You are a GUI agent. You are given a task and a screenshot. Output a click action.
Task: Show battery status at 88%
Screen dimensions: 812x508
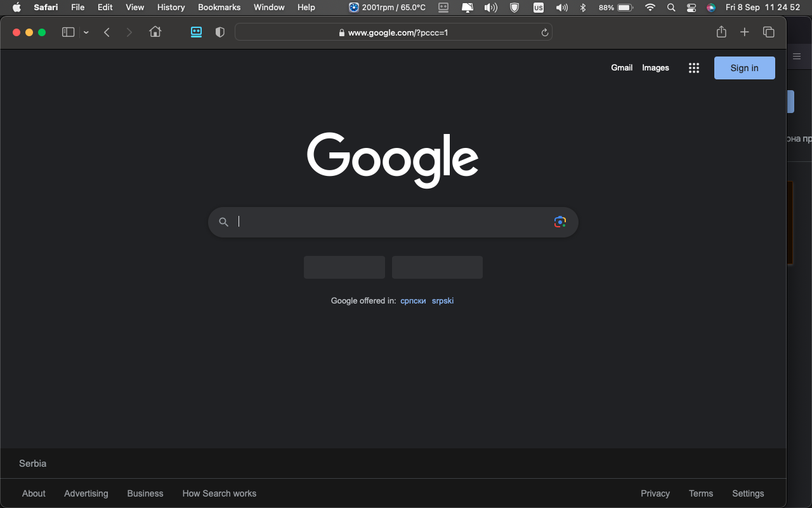(x=616, y=8)
